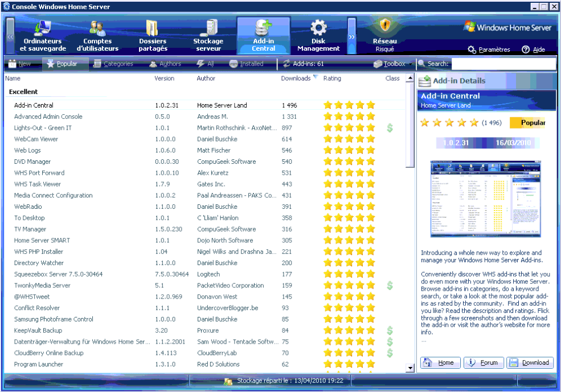
Task: Click the dollar icon for Lights-Out - Green IT
Action: [390, 128]
